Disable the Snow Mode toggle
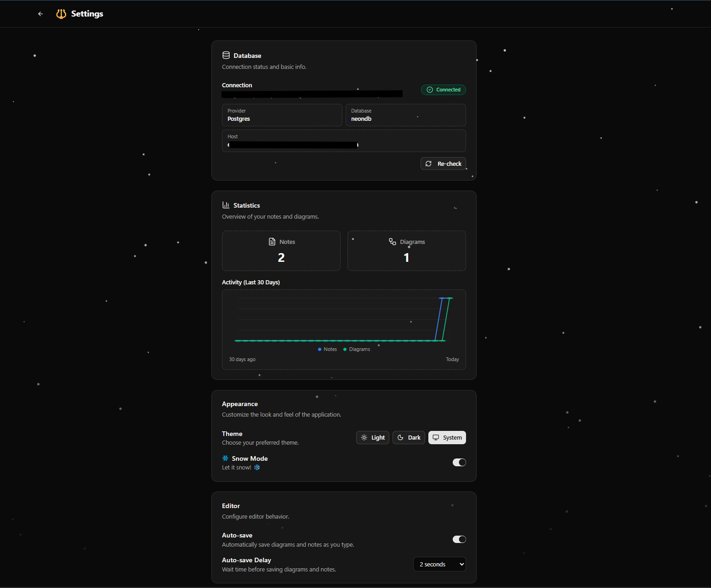 pos(459,463)
